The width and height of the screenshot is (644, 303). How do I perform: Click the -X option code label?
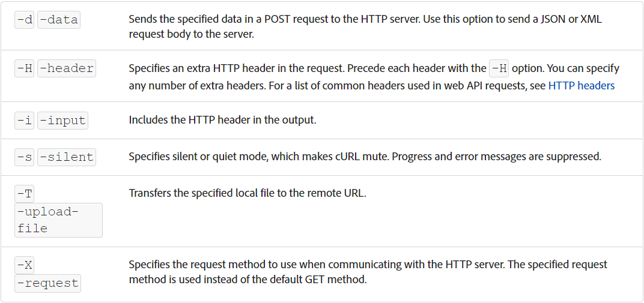pyautogui.click(x=25, y=264)
